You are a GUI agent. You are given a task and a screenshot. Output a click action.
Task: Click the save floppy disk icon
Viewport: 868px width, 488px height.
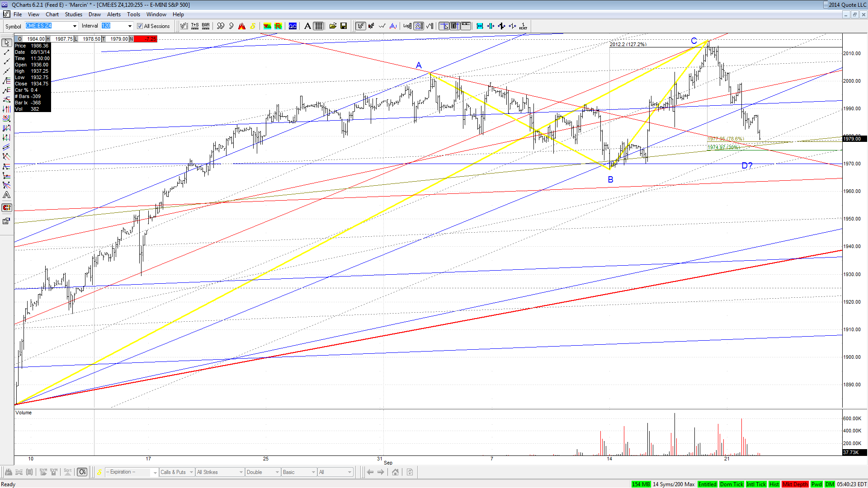(344, 26)
